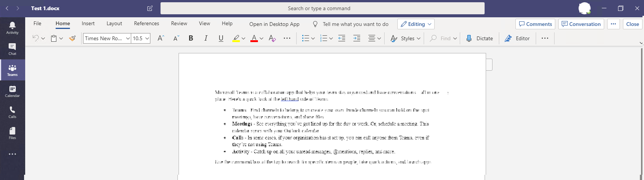Image resolution: width=644 pixels, height=180 pixels.
Task: Open the font size dropdown
Action: coord(147,38)
